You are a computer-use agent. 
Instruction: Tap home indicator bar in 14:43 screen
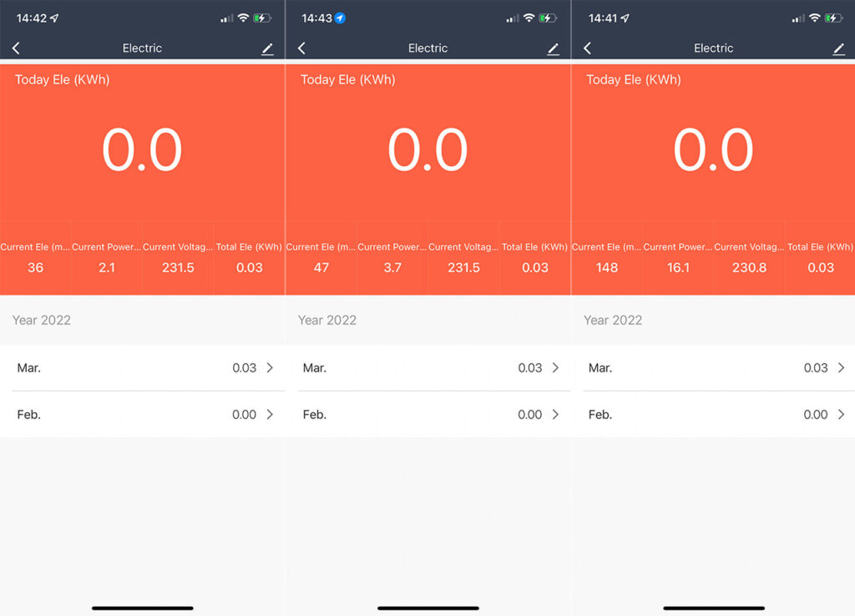click(427, 608)
